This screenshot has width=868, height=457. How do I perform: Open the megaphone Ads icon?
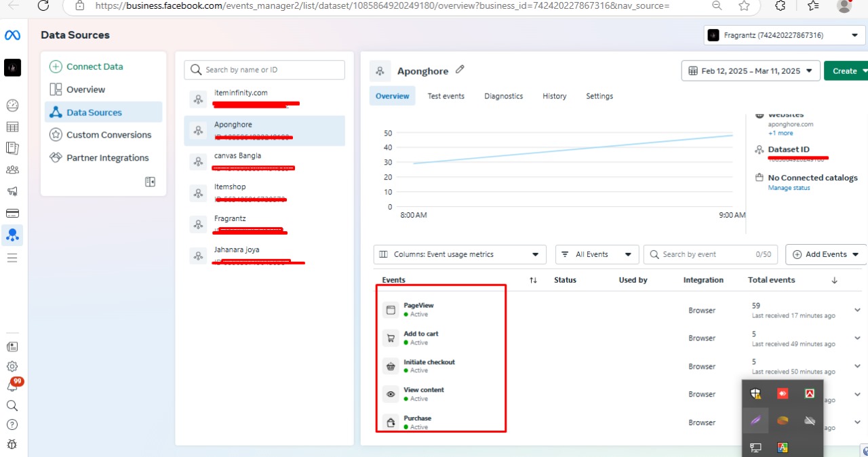[x=12, y=191]
